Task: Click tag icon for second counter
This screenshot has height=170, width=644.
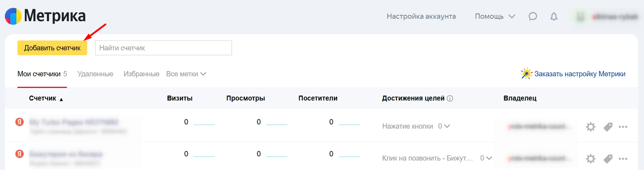Action: (x=608, y=159)
